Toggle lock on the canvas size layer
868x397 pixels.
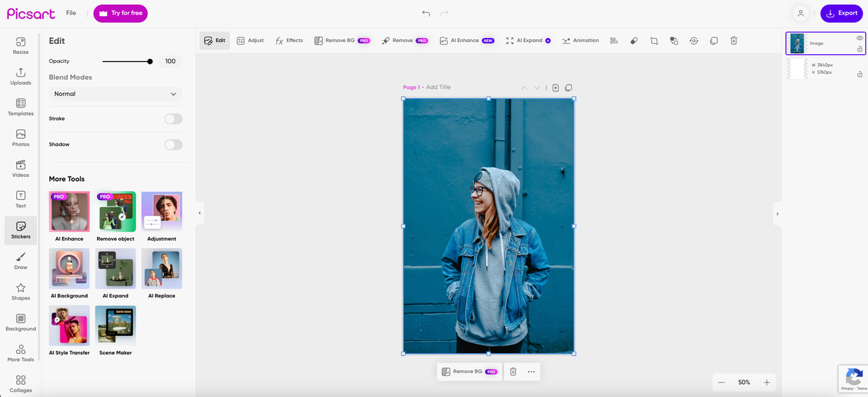pos(860,74)
